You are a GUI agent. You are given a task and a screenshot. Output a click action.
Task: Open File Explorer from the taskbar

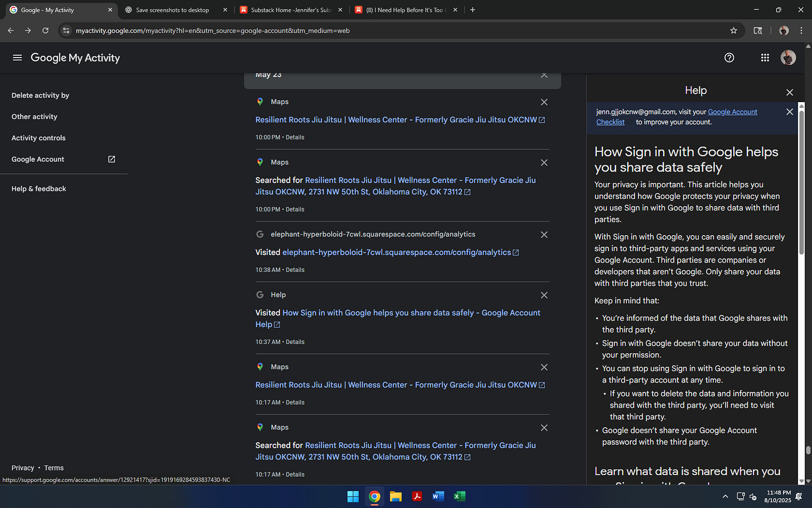click(395, 496)
